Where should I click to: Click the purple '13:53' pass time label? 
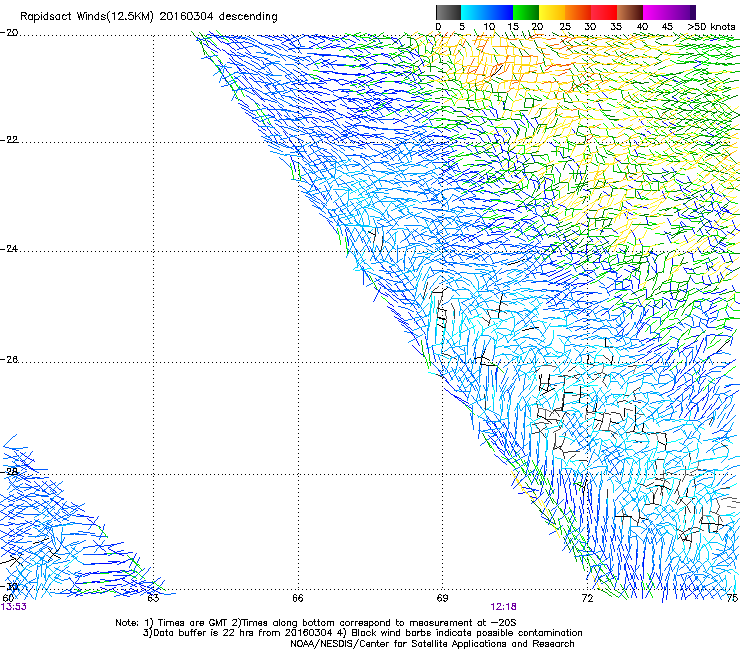tap(14, 607)
